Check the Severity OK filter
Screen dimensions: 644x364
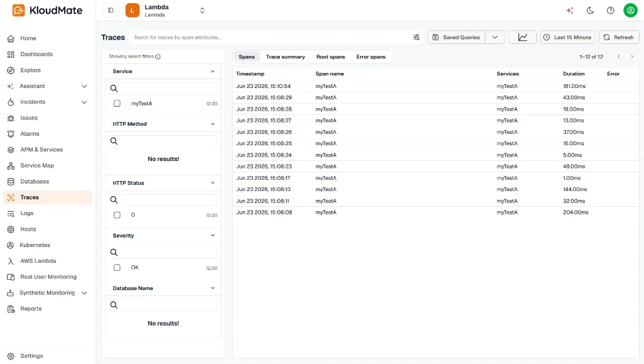coord(117,268)
